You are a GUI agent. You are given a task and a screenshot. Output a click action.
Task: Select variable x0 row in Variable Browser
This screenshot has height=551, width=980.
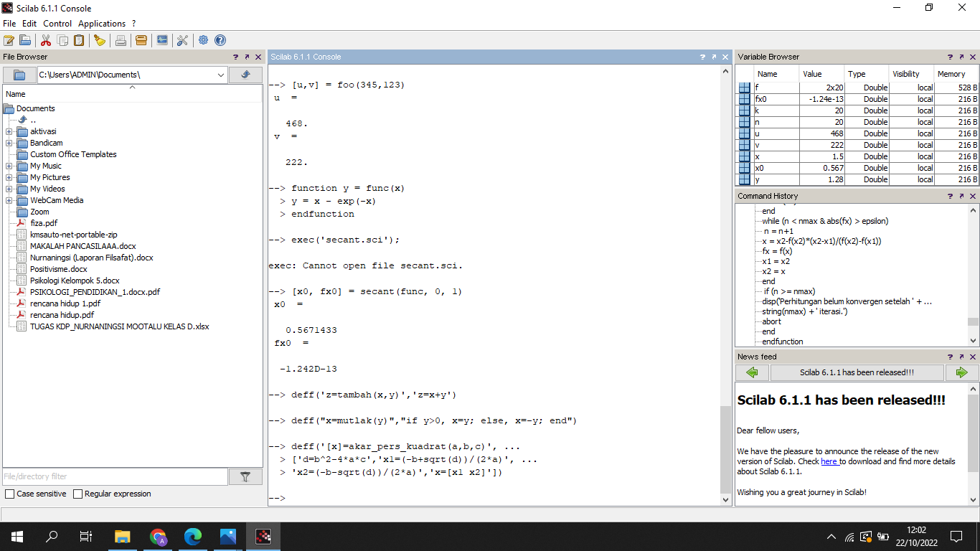coord(857,168)
